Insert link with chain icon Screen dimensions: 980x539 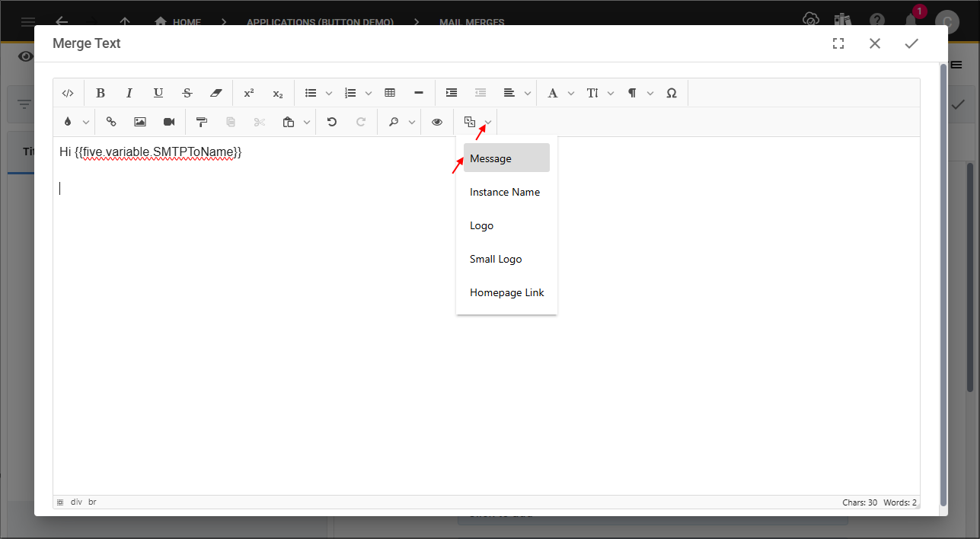(x=111, y=122)
